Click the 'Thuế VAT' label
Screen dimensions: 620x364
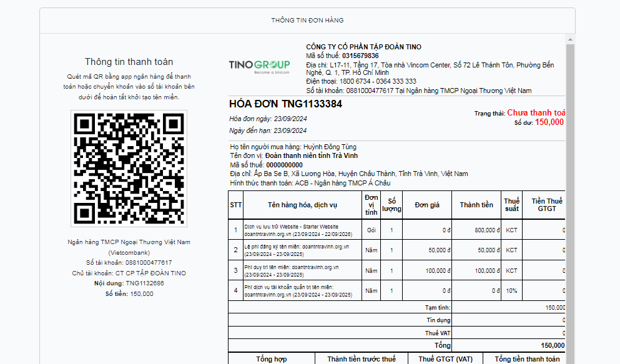click(438, 333)
